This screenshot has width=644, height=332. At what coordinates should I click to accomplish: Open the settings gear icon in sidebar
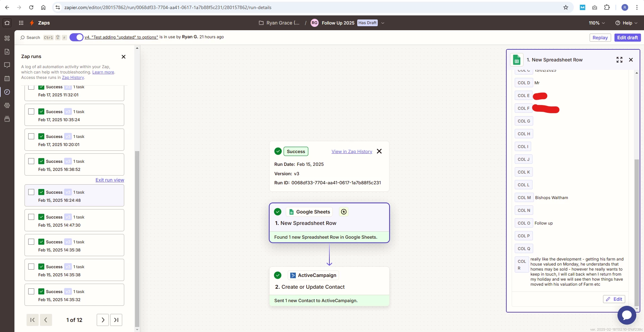7,105
